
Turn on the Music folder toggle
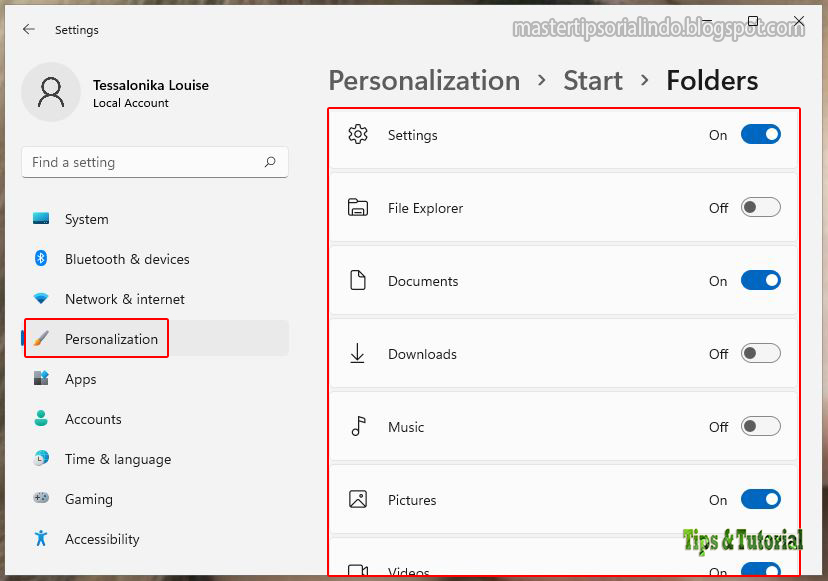point(760,426)
